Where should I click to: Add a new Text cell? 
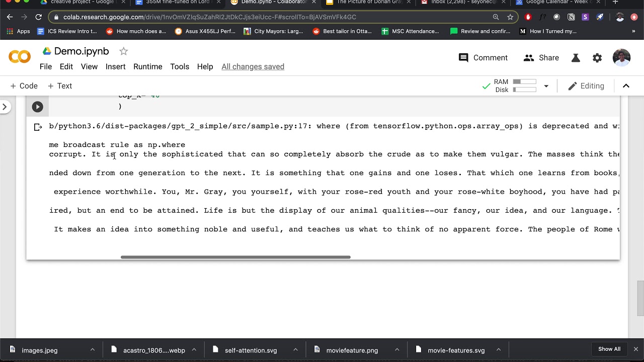60,86
